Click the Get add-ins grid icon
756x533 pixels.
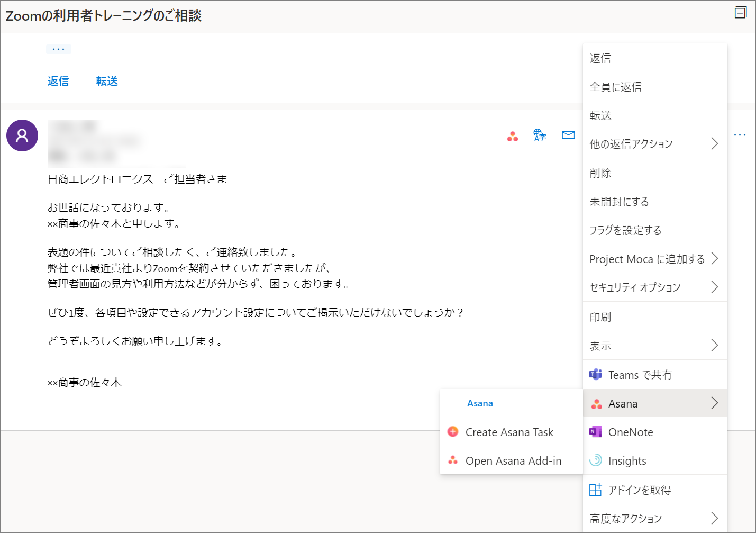click(596, 490)
